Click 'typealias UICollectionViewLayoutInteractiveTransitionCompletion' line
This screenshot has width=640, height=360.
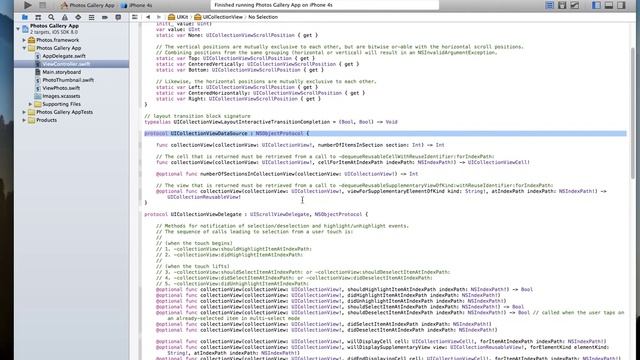pos(271,122)
